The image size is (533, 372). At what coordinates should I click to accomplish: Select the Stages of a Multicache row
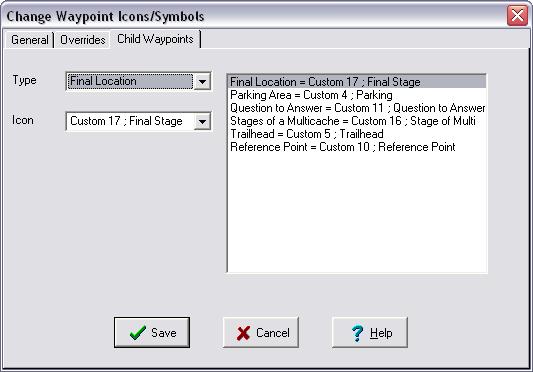coord(357,121)
